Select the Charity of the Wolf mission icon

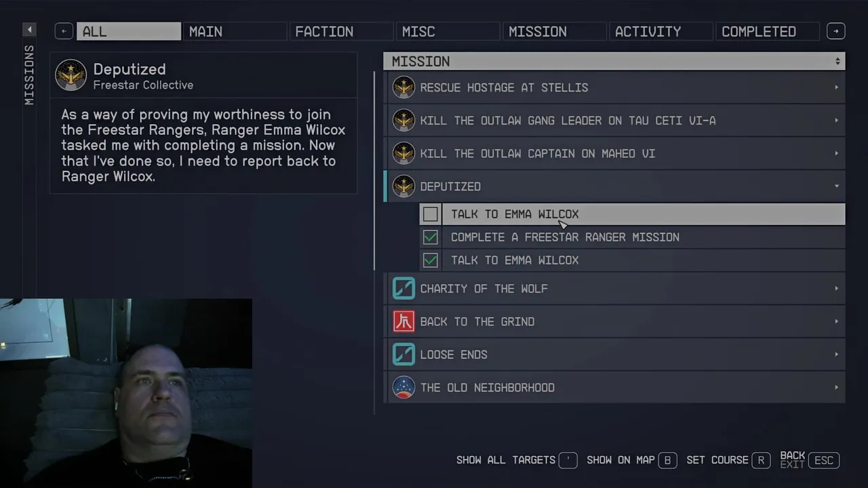click(x=403, y=289)
